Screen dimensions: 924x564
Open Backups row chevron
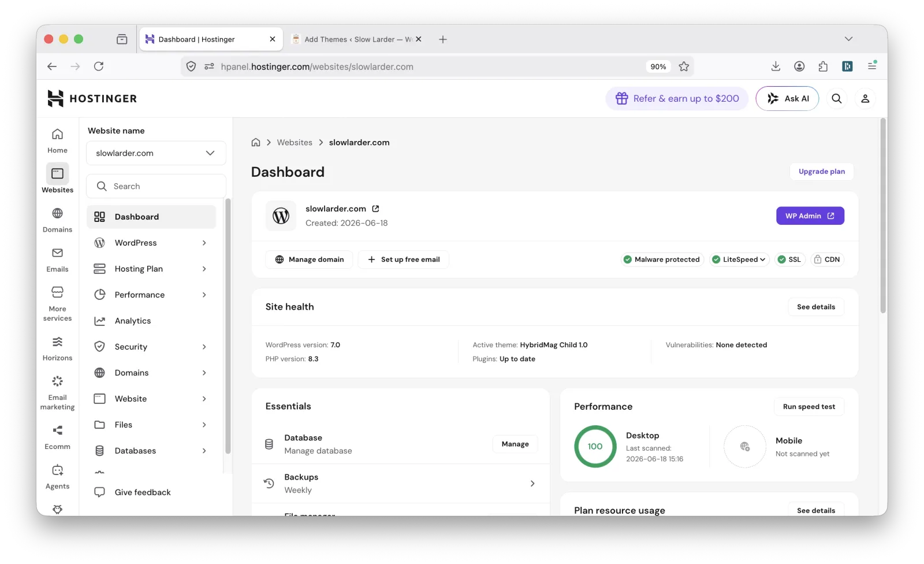pos(532,484)
